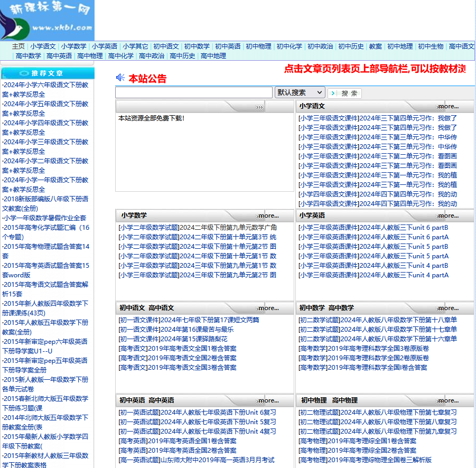Viewport: 476px width, 468px height.
Task: Open more... in the 初中物理 高中物理 section header
Action: 447,400
